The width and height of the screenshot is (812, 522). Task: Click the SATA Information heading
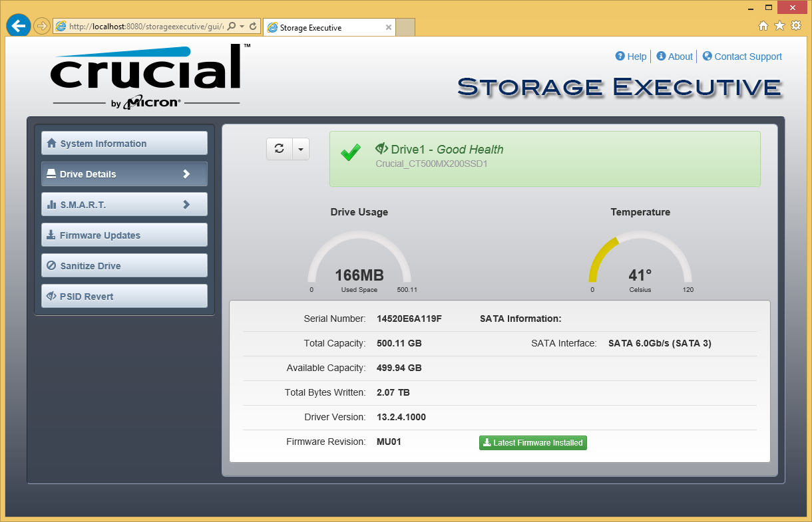point(520,319)
